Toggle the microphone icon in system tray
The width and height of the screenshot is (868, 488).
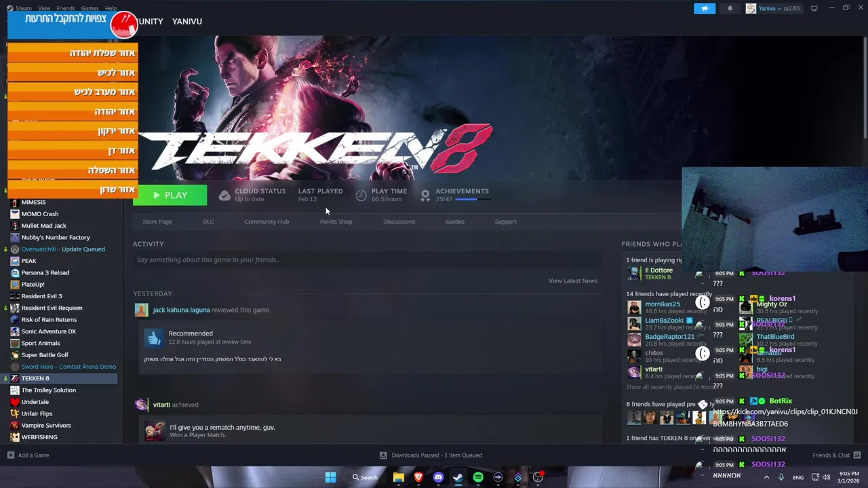coord(781,477)
